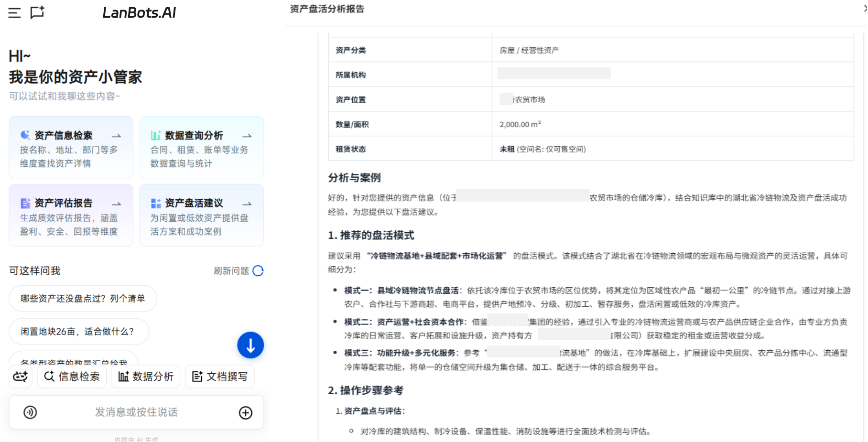Click the arrow on 资产信息检索 card
Viewport: 868px width, 442px height.
click(x=116, y=136)
